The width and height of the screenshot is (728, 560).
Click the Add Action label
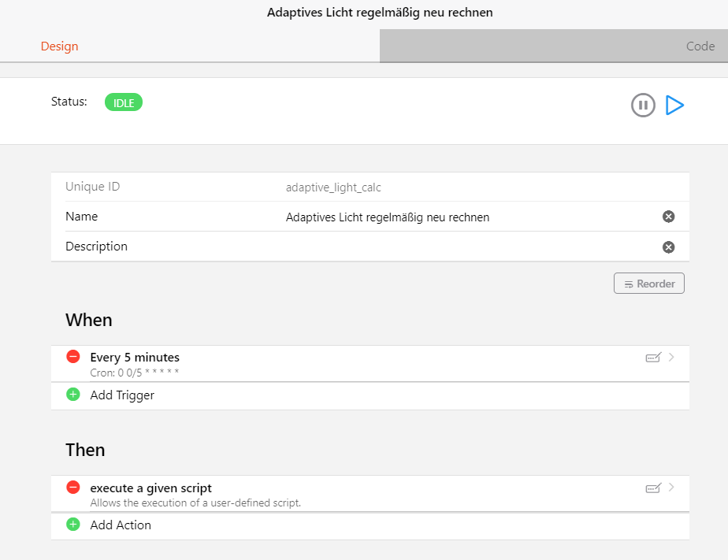121,525
